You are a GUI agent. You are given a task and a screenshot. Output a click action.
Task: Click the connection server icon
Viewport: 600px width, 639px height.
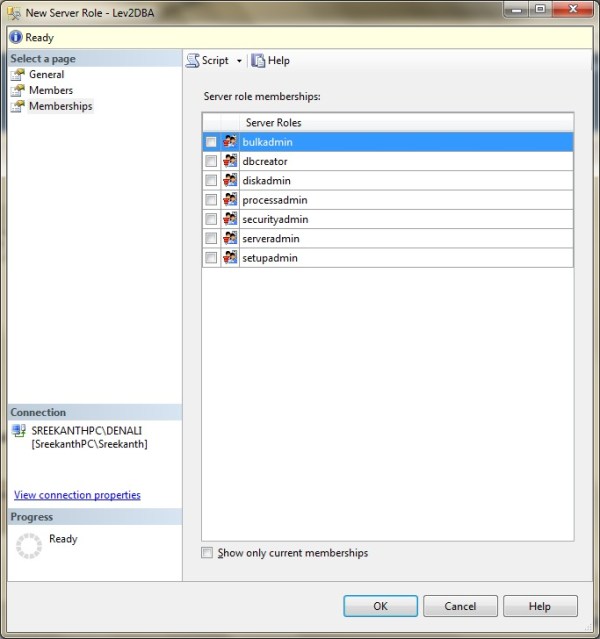pos(19,431)
